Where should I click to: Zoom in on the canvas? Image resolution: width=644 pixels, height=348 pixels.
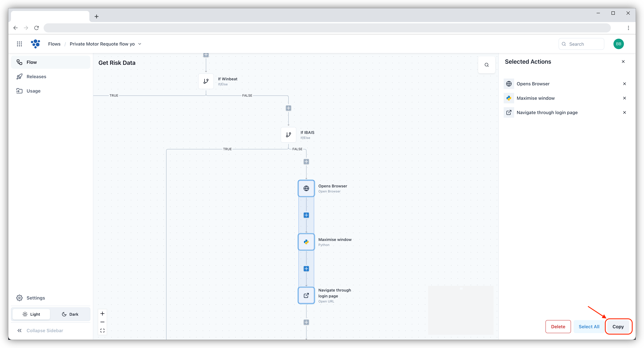(x=102, y=314)
